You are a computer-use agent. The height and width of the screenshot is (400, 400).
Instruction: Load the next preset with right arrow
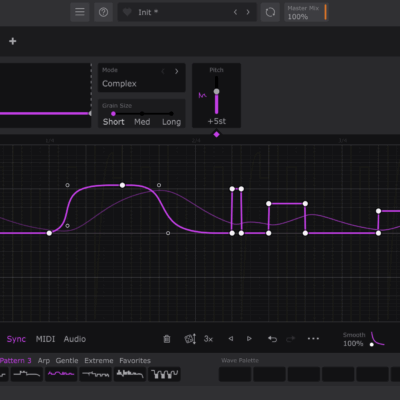tap(248, 12)
